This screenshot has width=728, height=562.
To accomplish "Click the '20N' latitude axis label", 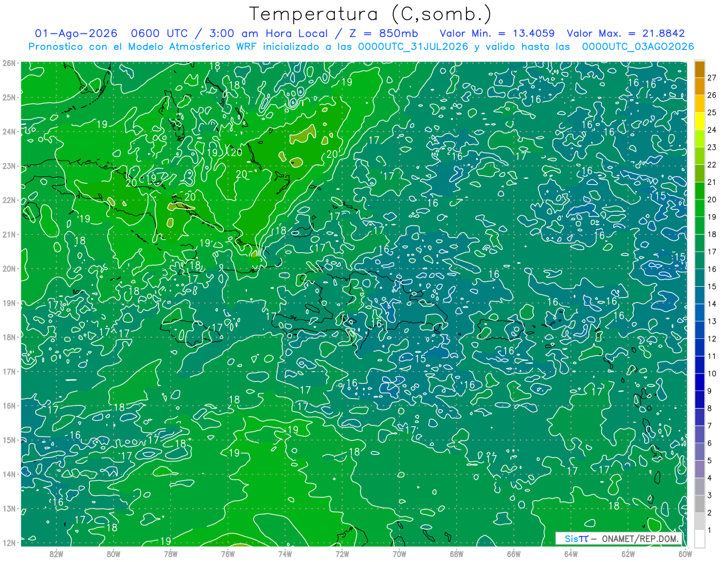I will pyautogui.click(x=8, y=269).
